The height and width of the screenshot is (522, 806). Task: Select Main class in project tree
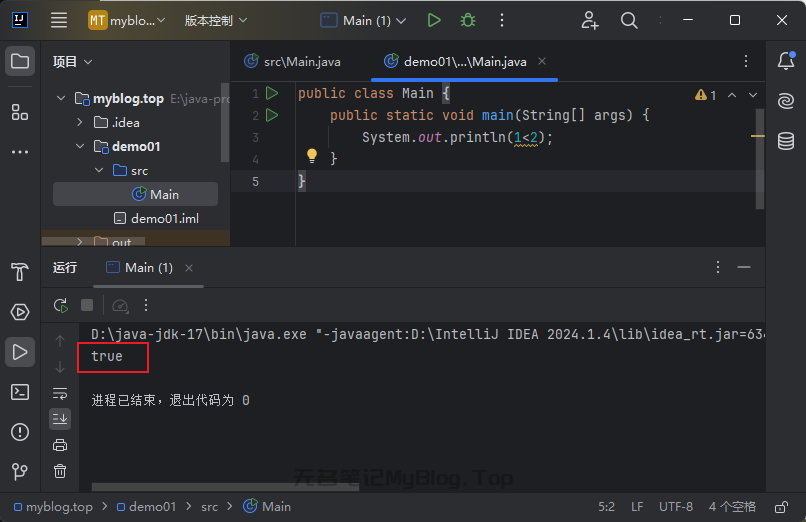(135, 194)
